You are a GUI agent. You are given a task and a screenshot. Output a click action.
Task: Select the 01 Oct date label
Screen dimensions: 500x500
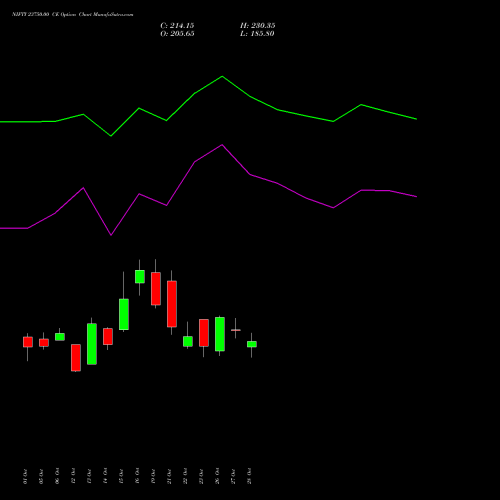pos(25,476)
